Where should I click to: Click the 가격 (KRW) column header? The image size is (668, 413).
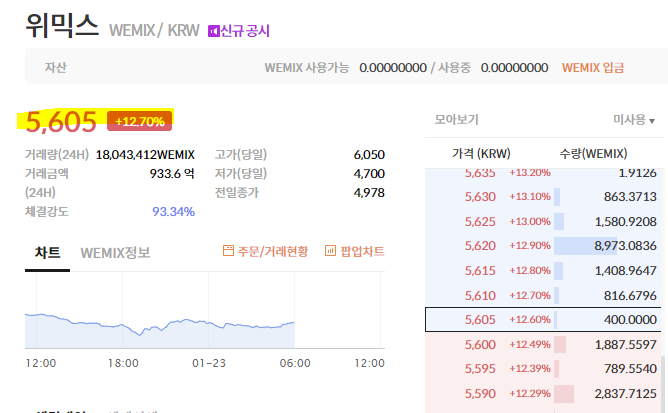(x=481, y=153)
